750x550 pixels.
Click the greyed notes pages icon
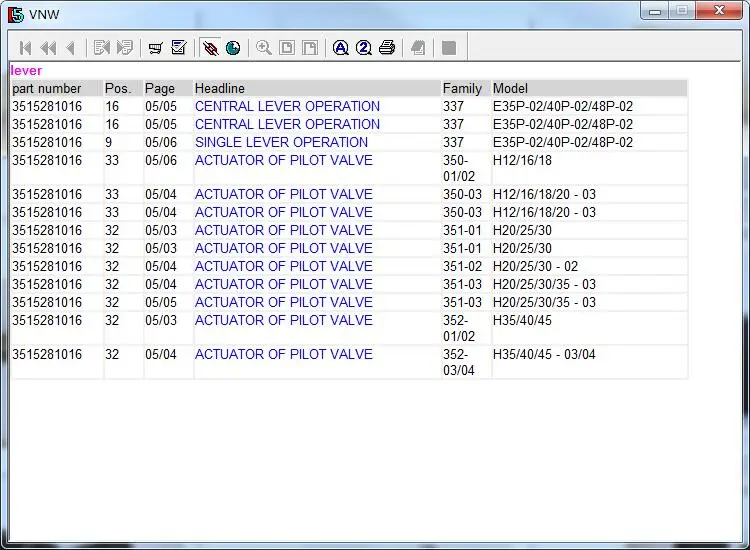tap(418, 48)
